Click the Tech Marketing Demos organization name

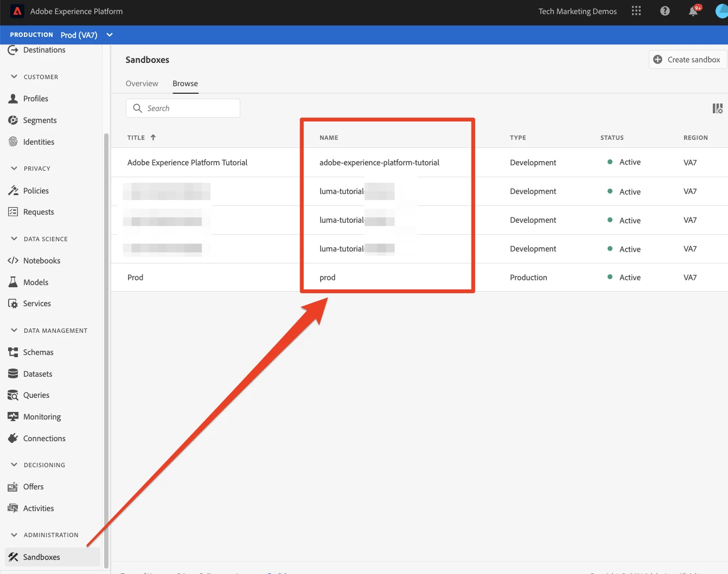pos(578,11)
